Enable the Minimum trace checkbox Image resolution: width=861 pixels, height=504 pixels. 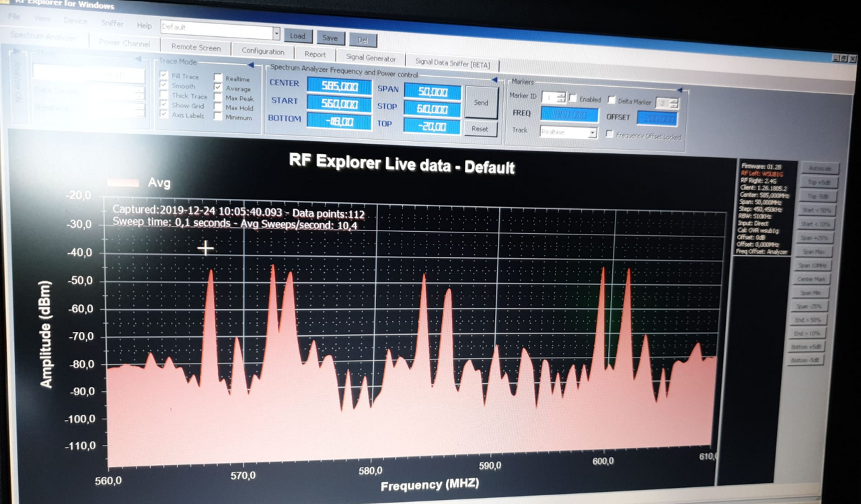coord(218,116)
